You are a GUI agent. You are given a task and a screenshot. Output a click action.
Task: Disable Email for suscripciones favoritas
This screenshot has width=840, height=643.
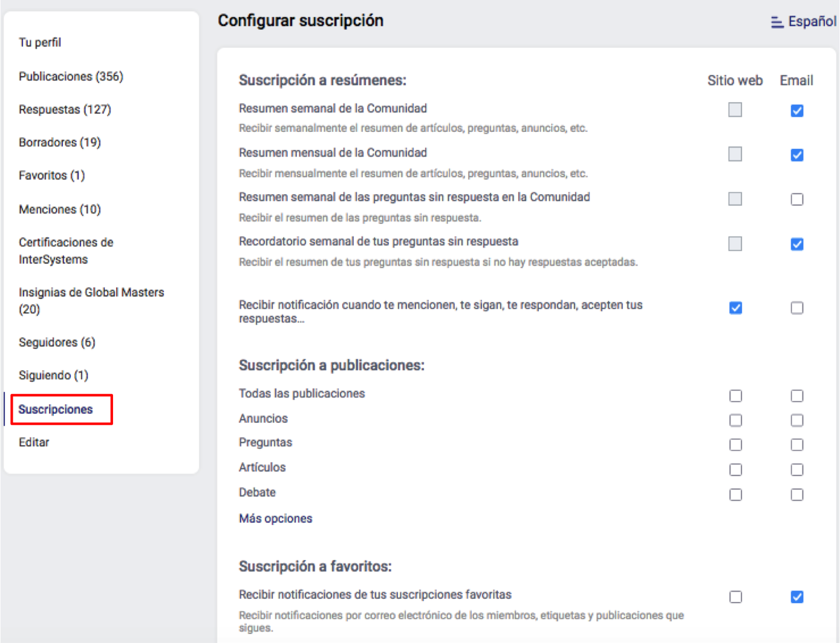click(x=797, y=597)
